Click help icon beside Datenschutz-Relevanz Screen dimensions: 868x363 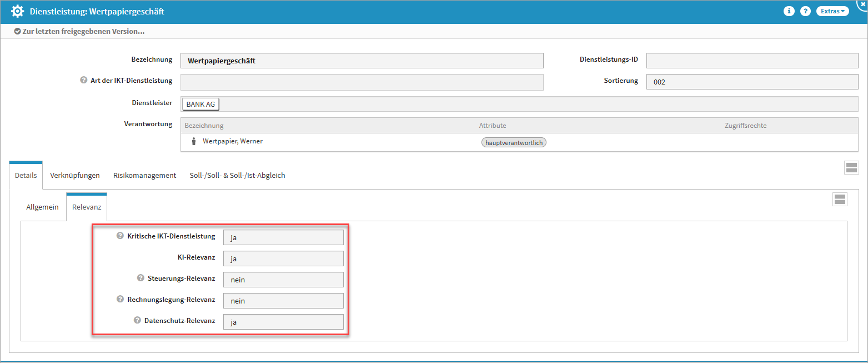point(137,320)
